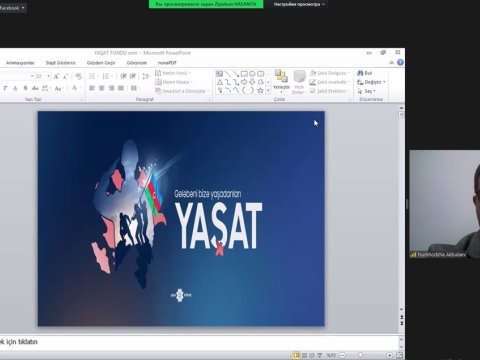The height and width of the screenshot is (360, 480).
Task: Click SmartArt'a Dönüştür convert button
Action: pos(182,91)
